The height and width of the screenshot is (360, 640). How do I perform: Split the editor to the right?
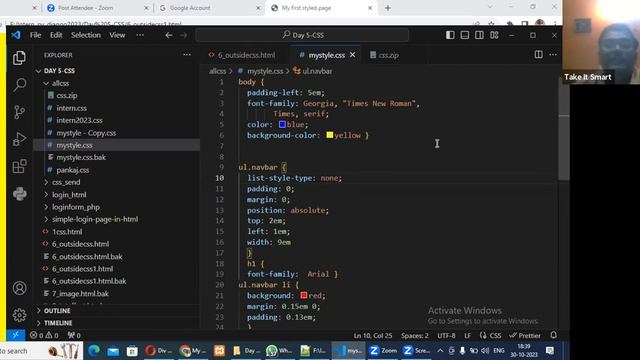[x=538, y=55]
